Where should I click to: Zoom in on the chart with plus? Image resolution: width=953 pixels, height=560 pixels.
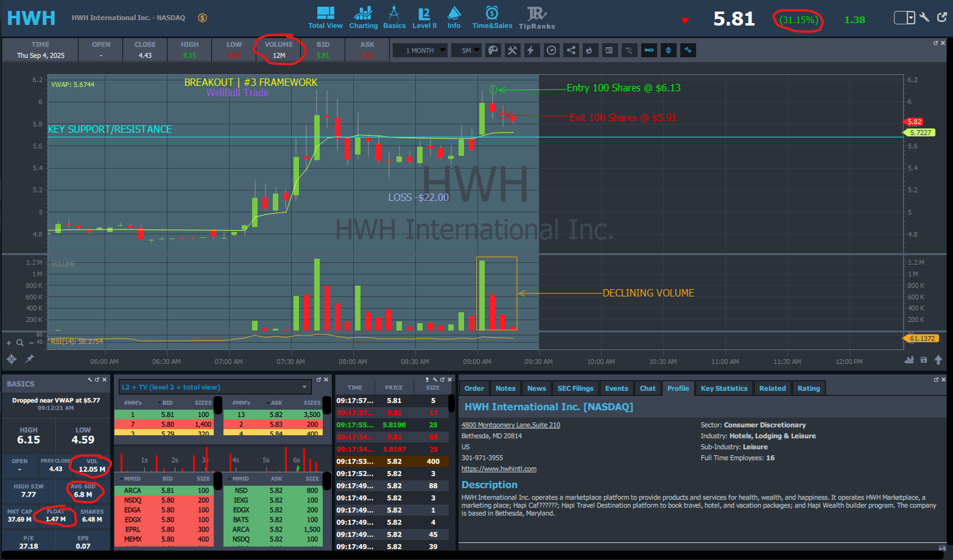tap(9, 343)
